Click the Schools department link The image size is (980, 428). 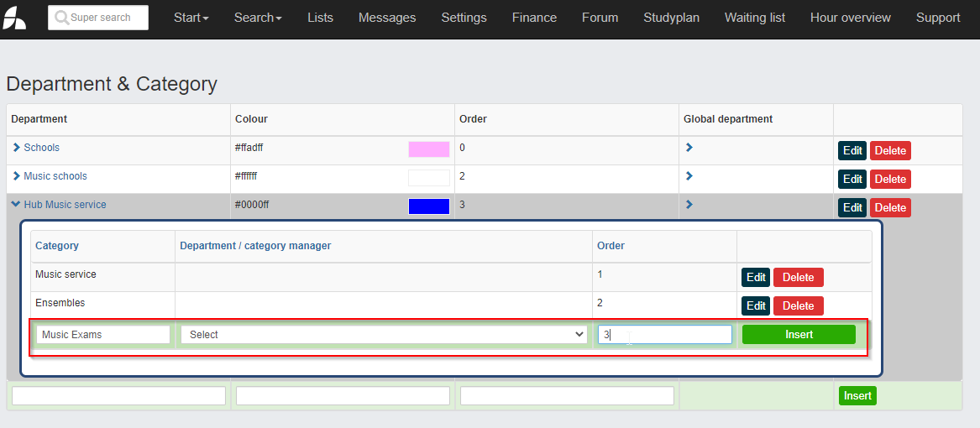coord(41,148)
